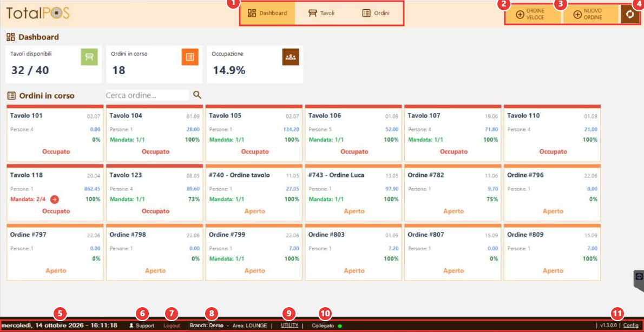Select the Tavolo 104 card

coord(154,134)
